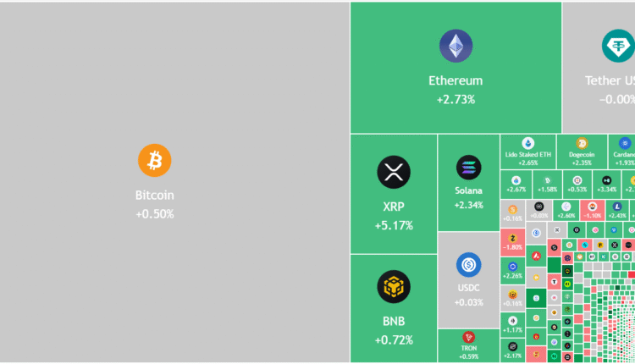Click the Cardano logo icon
The image size is (635, 364).
click(x=625, y=142)
